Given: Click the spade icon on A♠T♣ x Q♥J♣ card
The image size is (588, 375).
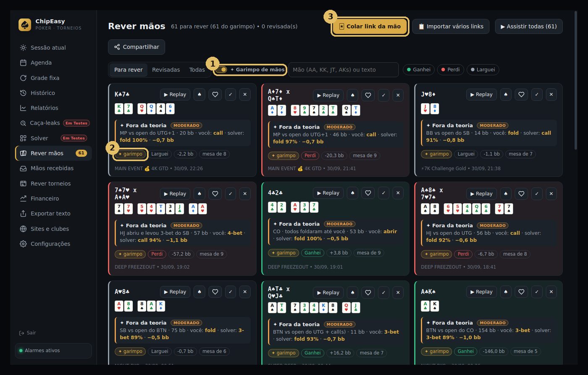Looking at the screenshot, I should (x=352, y=293).
